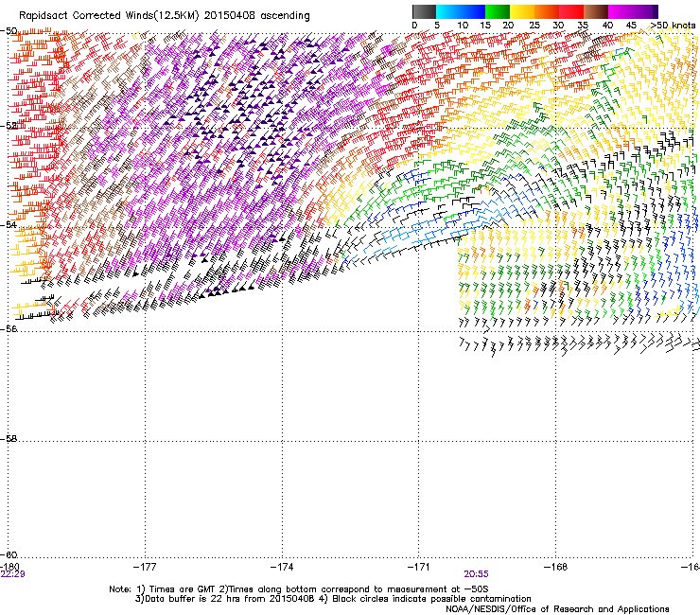Click the blue 10-15 knots legend swatch
700x615 pixels.
[473, 12]
